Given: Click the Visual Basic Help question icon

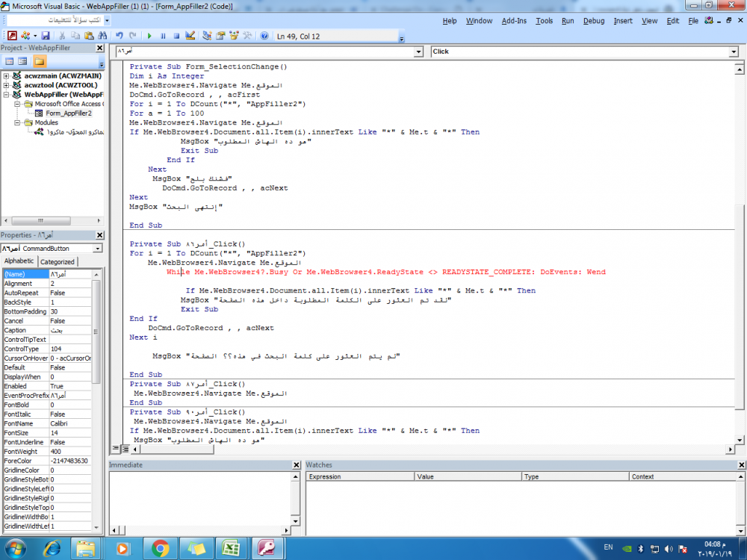Looking at the screenshot, I should coord(264,36).
